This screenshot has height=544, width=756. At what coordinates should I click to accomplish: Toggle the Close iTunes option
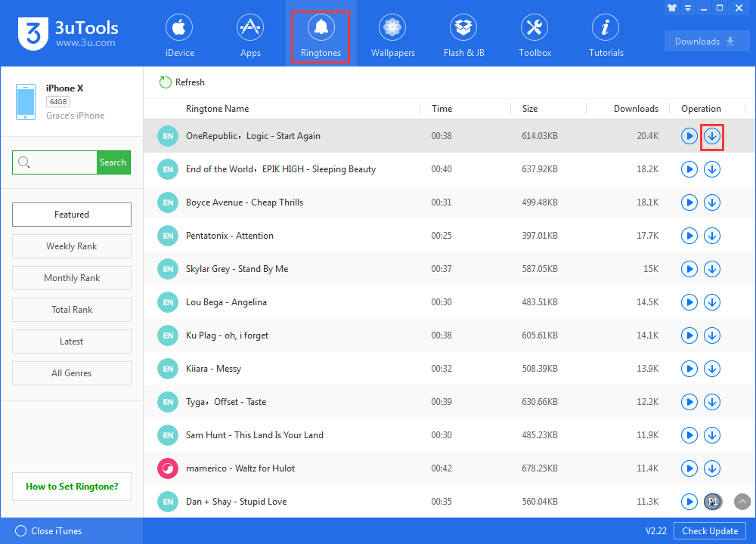pyautogui.click(x=48, y=531)
